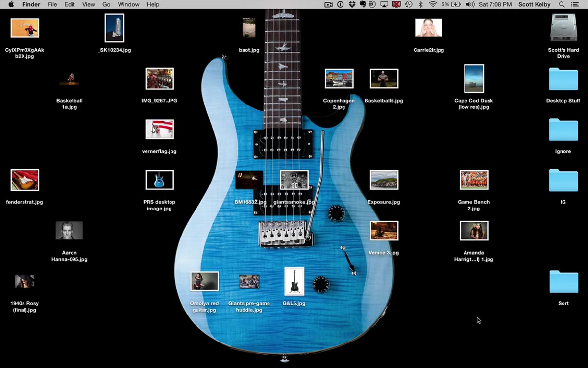Select the giantssmoke.jpg file
588x368 pixels.
tap(294, 180)
